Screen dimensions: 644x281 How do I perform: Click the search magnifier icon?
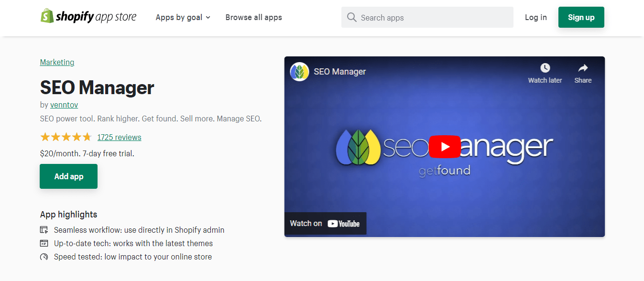click(x=352, y=17)
